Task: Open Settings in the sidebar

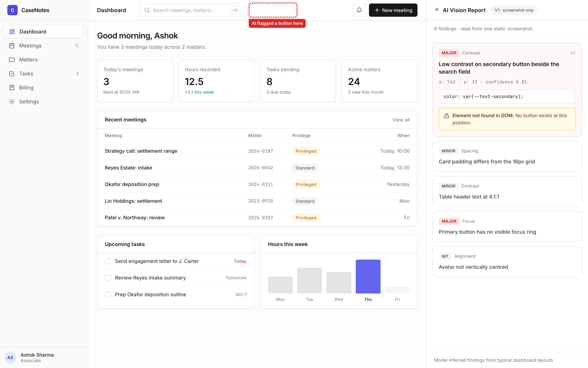Action: pos(44,102)
